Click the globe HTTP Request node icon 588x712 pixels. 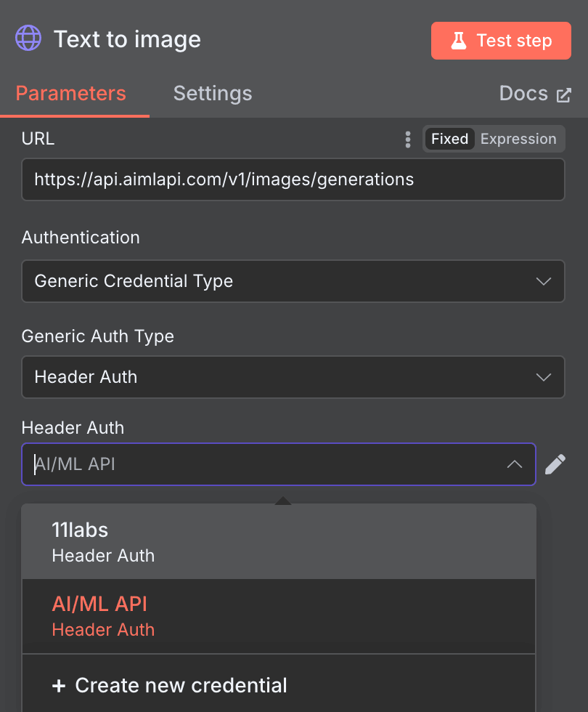(x=29, y=39)
